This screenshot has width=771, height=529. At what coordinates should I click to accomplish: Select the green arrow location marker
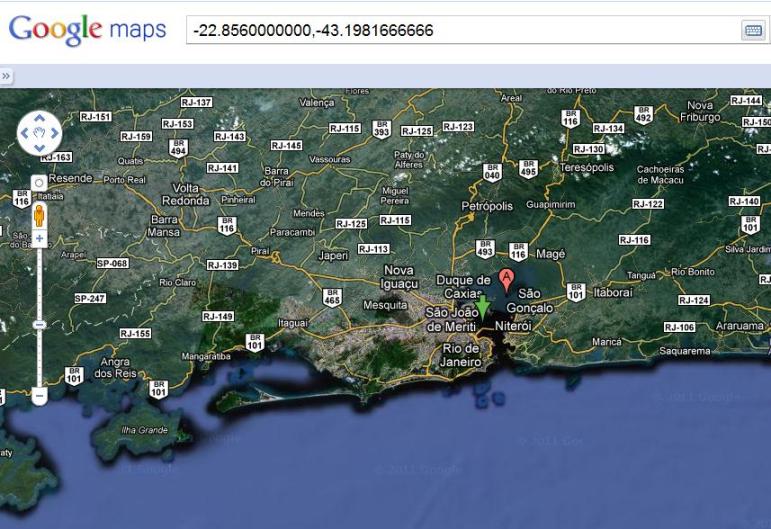click(x=483, y=307)
